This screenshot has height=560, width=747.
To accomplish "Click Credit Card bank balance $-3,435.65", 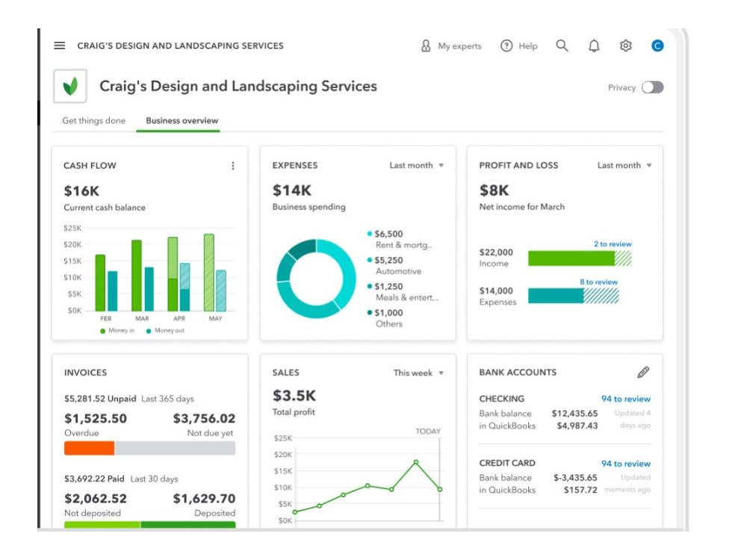I will (575, 478).
